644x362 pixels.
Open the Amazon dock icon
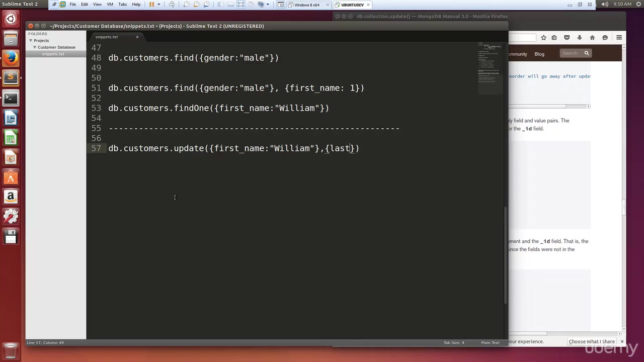11,197
